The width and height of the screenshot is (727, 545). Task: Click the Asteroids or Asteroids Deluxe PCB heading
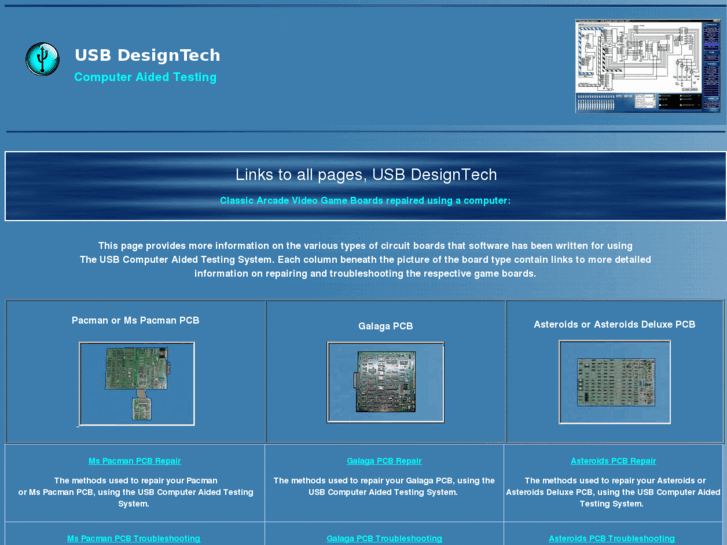[x=614, y=325]
